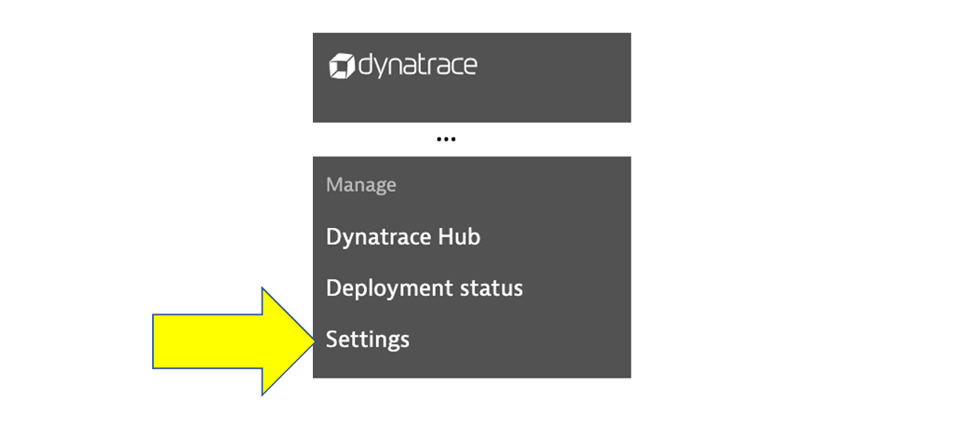Image resolution: width=980 pixels, height=433 pixels.
Task: Click the Manage section header
Action: pos(361,185)
